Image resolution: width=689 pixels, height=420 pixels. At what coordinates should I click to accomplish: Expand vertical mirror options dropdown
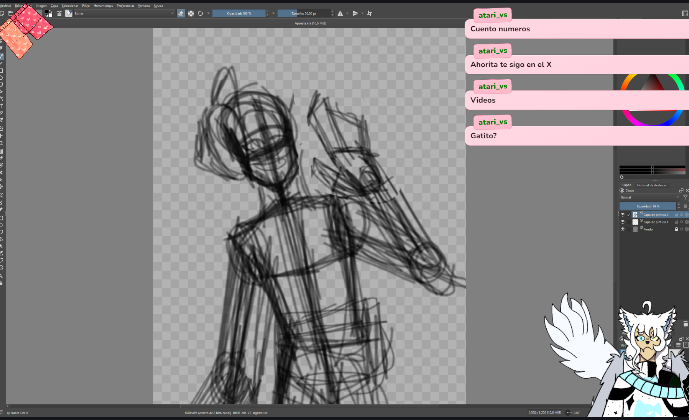(362, 14)
